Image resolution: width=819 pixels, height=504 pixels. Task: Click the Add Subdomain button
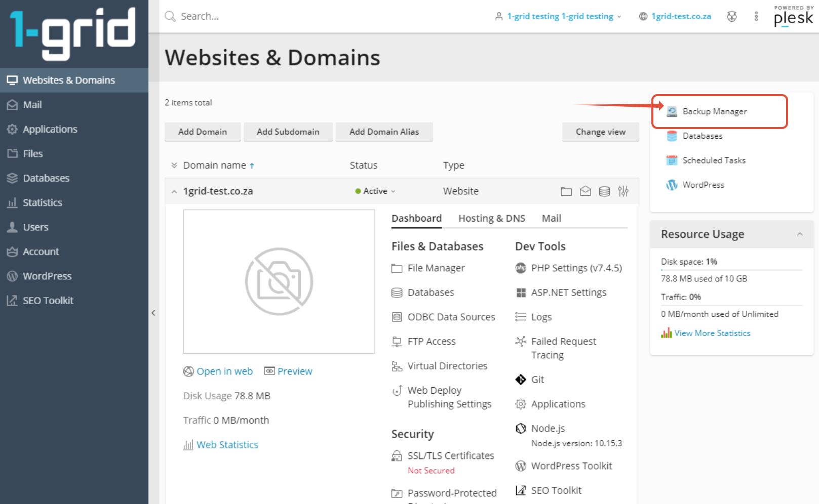click(288, 132)
